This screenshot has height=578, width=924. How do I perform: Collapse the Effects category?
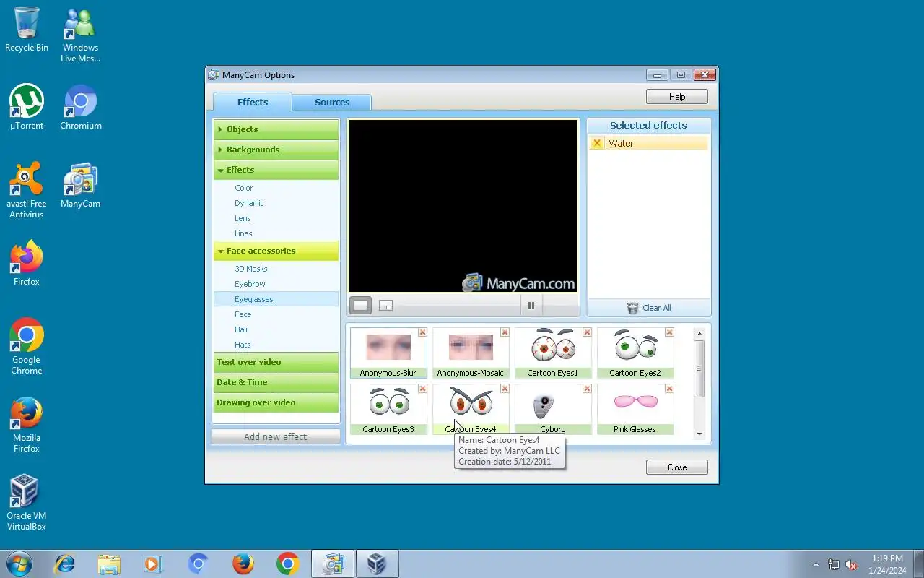point(276,170)
